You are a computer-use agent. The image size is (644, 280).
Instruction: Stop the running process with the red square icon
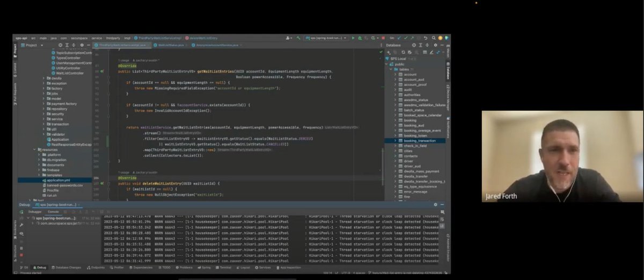[x=383, y=38]
